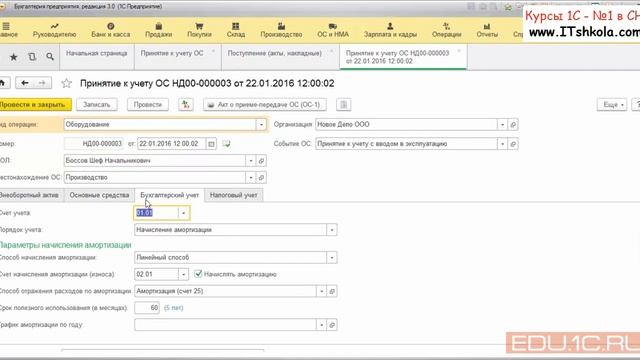This screenshot has width=640, height=360.
Task: Open the Зарплата и кадры section
Action: click(390, 30)
